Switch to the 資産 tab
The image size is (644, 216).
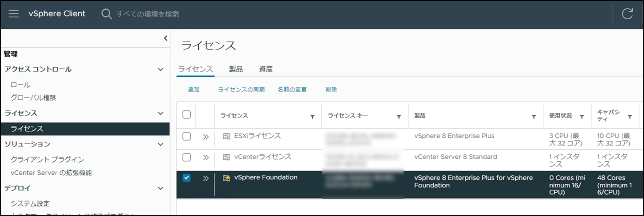[266, 69]
